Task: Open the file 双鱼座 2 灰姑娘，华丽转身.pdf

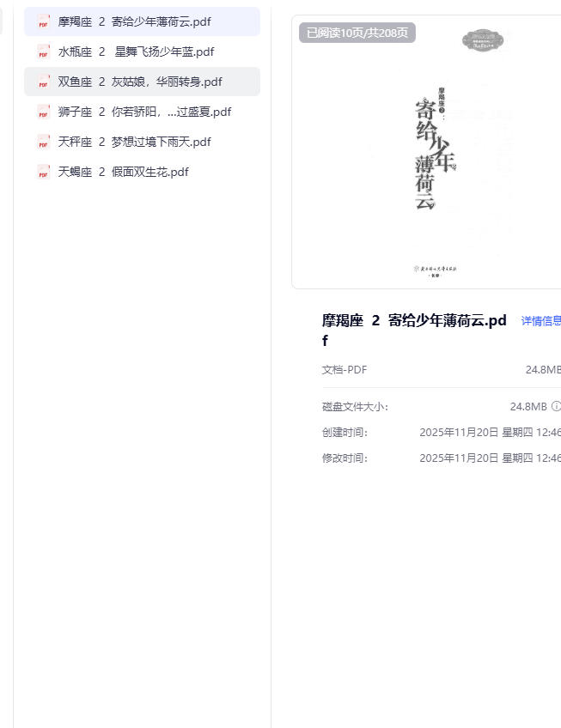Action: (140, 82)
